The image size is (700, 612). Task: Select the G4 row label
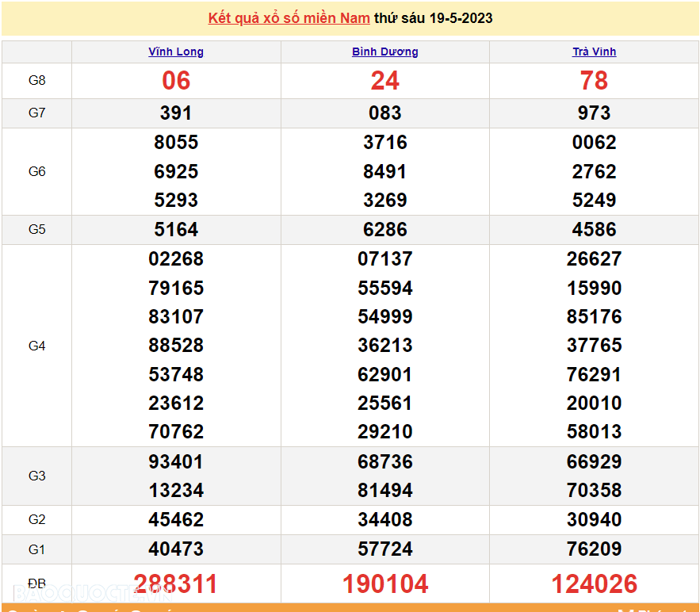point(37,346)
